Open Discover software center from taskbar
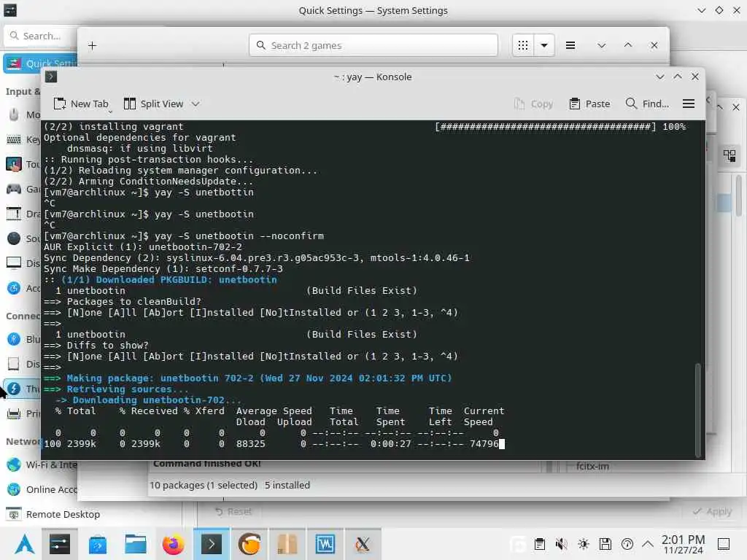This screenshot has height=560, width=747. point(98,544)
